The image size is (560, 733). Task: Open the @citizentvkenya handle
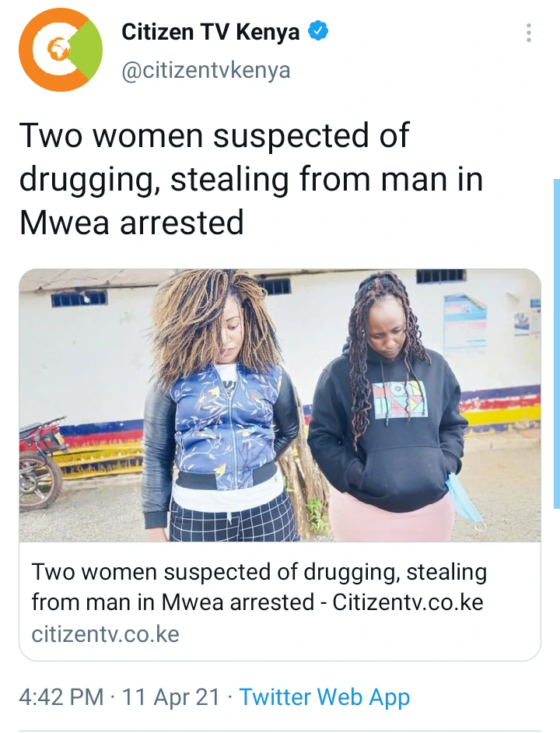click(x=206, y=71)
